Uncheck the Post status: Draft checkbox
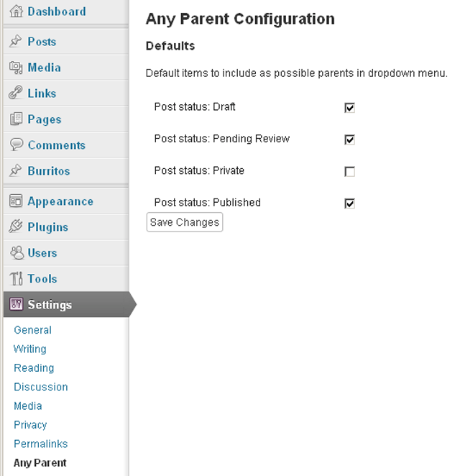Screen dimensions: 460x476 pyautogui.click(x=349, y=108)
